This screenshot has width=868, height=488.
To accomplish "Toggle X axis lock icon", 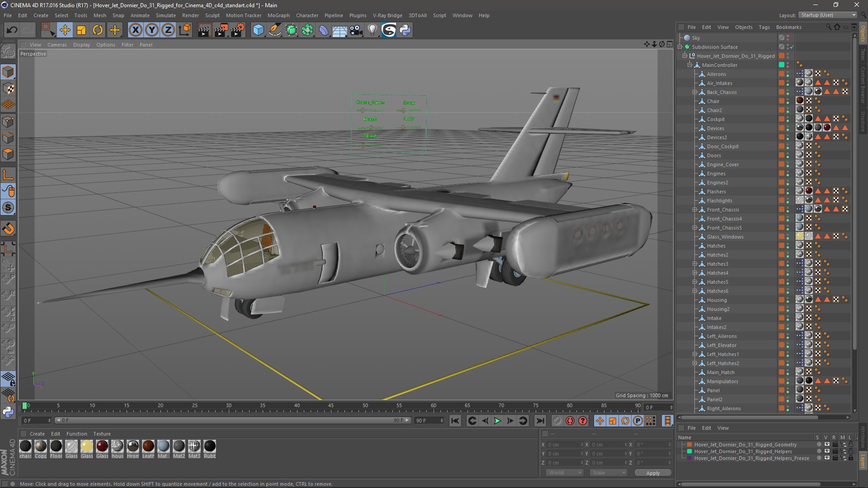I will click(135, 30).
